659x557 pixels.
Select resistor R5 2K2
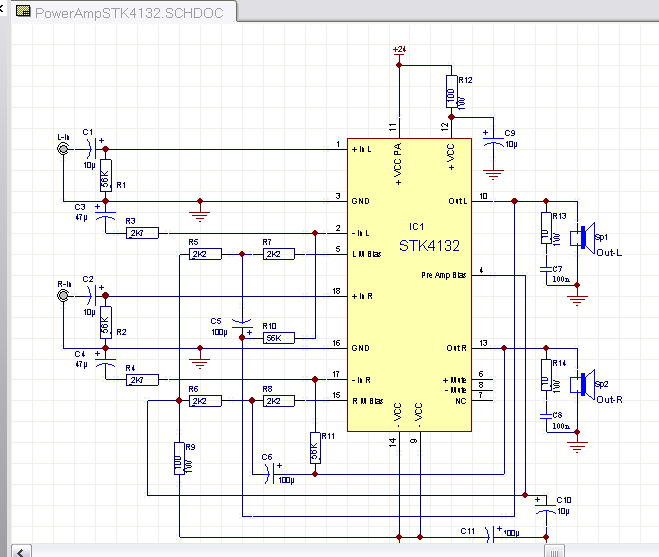pos(205,254)
